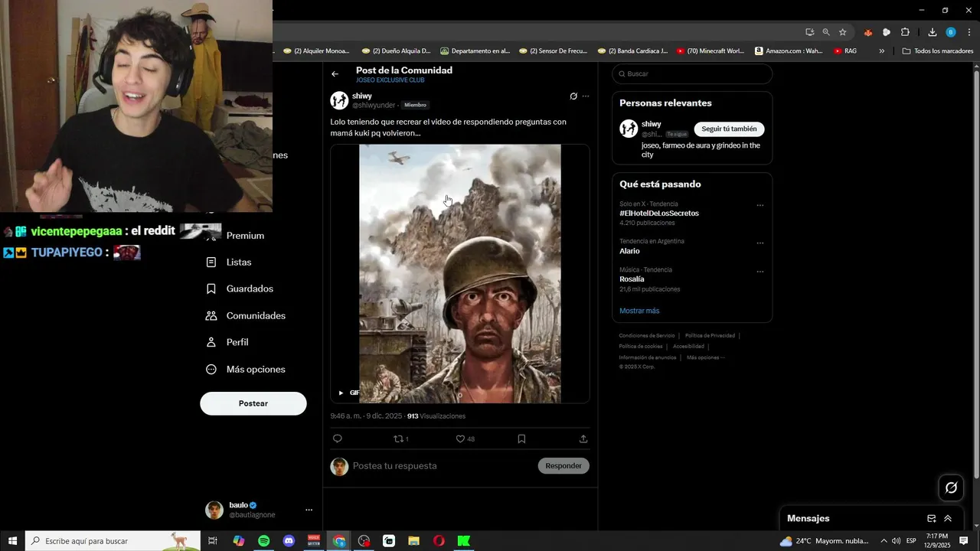The height and width of the screenshot is (551, 980).
Task: Open more options for Alario trend
Action: 760,243
